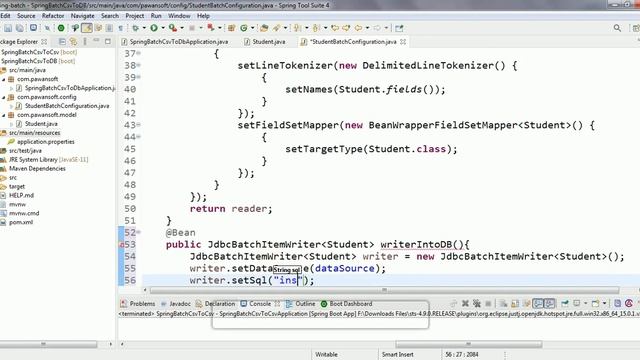Open the Run menu
The width and height of the screenshot is (640, 360).
pyautogui.click(x=156, y=16)
